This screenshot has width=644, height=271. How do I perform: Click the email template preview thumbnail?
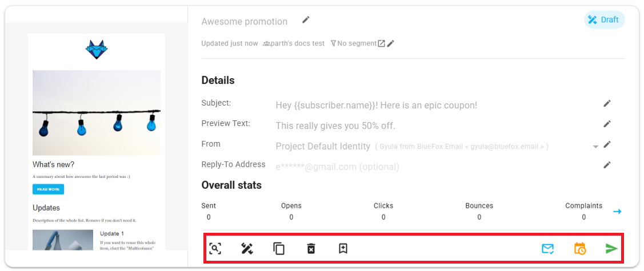97,143
